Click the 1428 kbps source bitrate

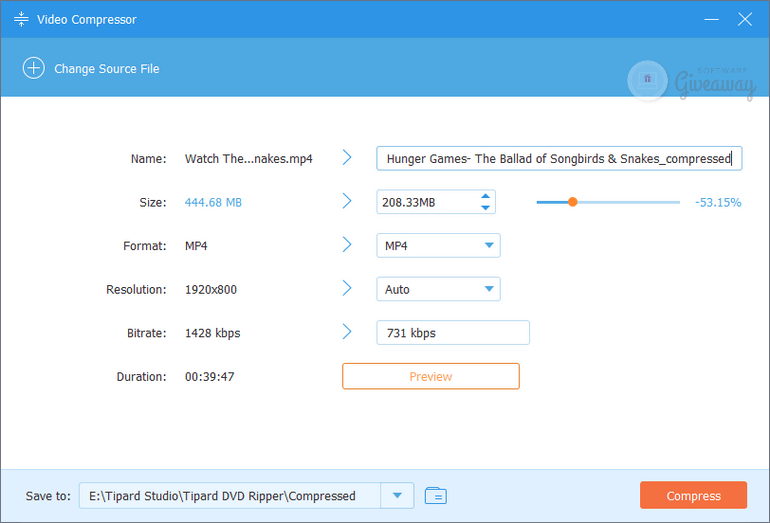213,333
